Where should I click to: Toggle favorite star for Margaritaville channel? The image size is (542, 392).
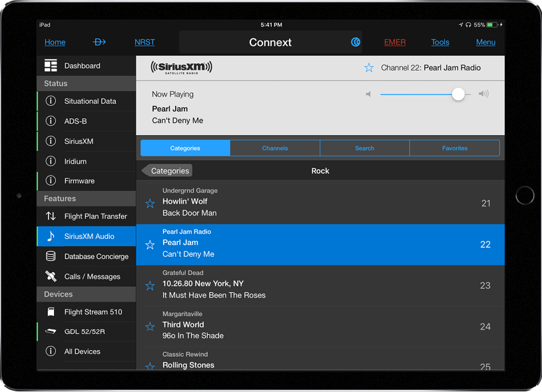[150, 326]
